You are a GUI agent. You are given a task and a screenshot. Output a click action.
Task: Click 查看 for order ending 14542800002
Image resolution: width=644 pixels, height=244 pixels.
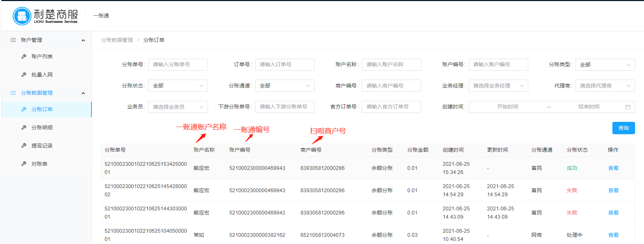(x=613, y=190)
